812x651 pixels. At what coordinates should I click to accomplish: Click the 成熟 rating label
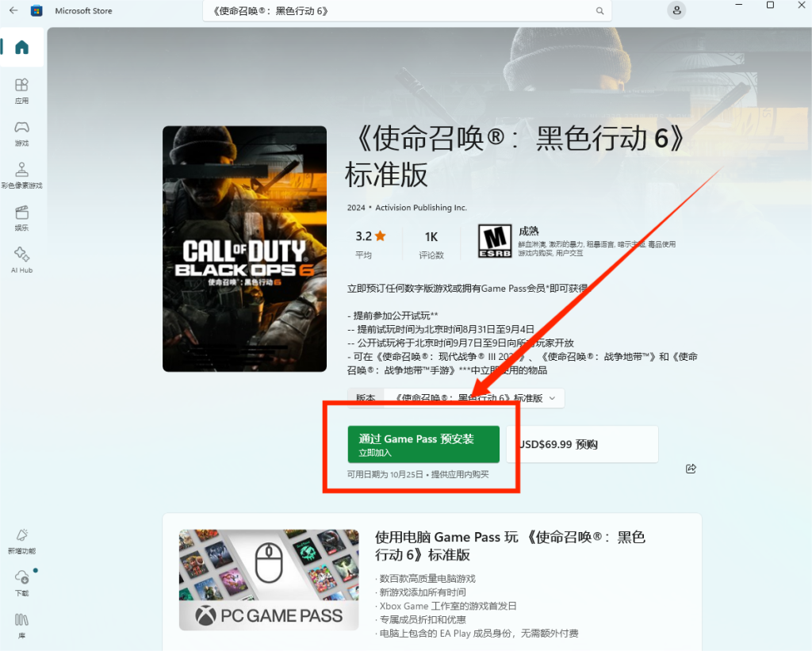[x=529, y=231]
